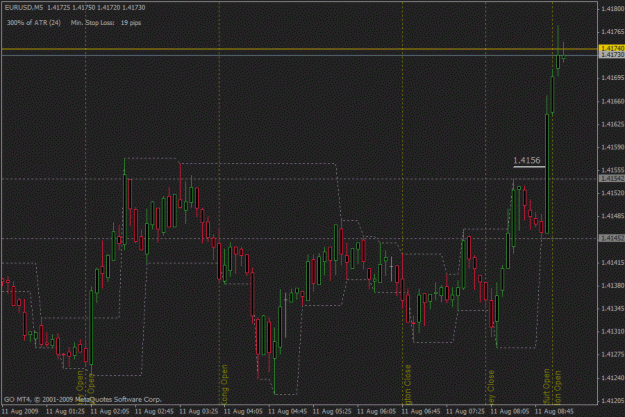Click the 1.41660 price scale label
This screenshot has width=625, height=417.
click(x=613, y=101)
